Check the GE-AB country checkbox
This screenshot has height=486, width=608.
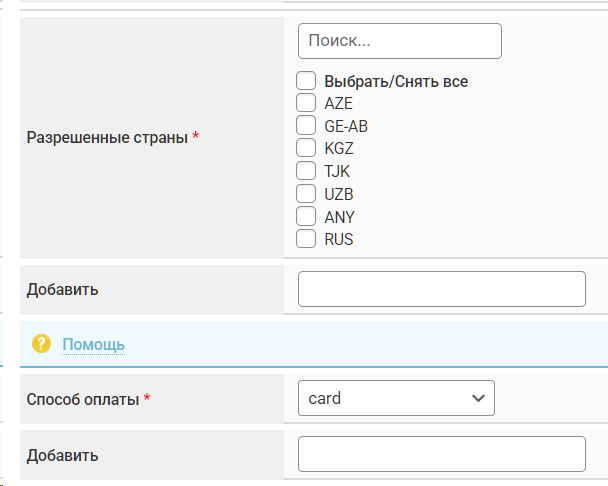pyautogui.click(x=307, y=125)
